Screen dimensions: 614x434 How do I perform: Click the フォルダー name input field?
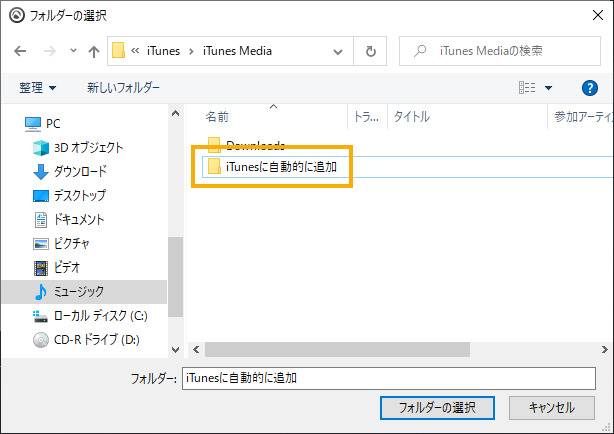click(x=388, y=378)
